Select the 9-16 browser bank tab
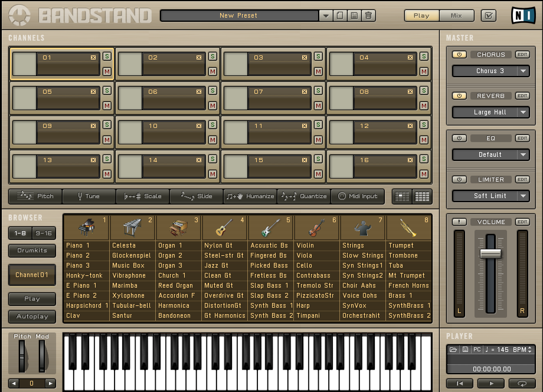543x392 pixels. [44, 233]
